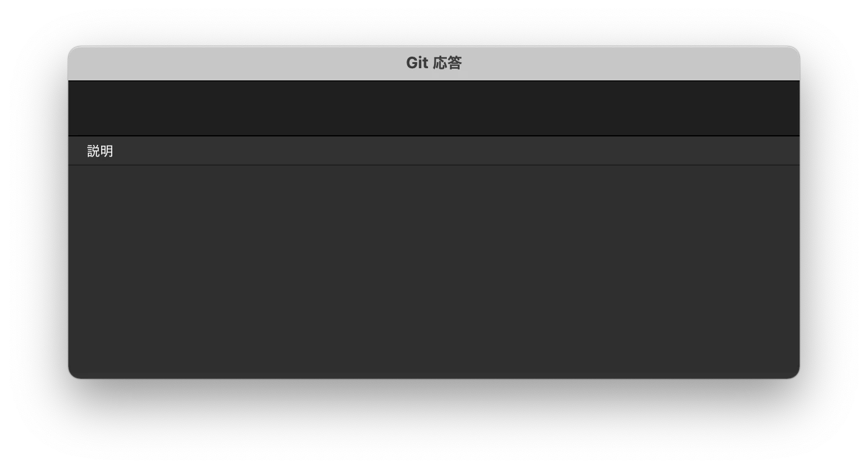Image resolution: width=868 pixels, height=469 pixels.
Task: Click the Git 応答 window title bar
Action: pos(433,63)
